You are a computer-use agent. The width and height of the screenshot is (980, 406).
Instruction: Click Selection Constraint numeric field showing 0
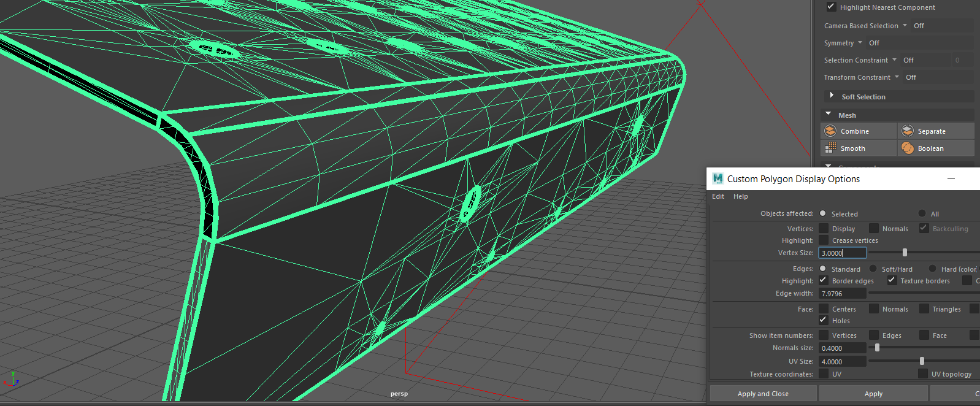click(961, 59)
